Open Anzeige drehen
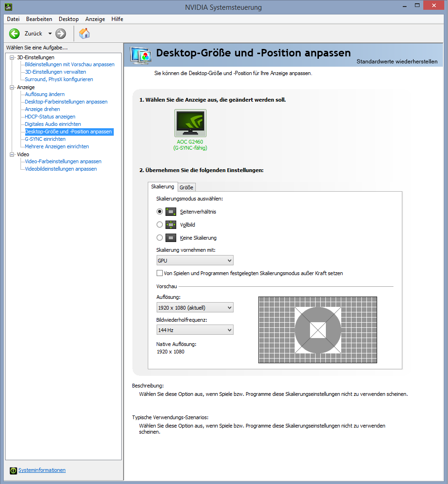This screenshot has width=448, height=484. click(x=42, y=109)
